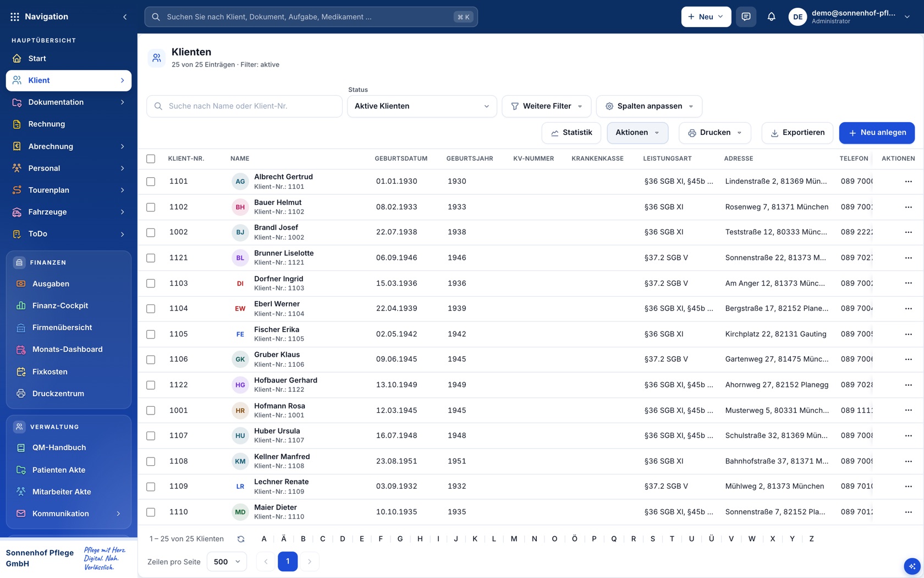Check the row for Bauer Helmut

click(x=151, y=207)
